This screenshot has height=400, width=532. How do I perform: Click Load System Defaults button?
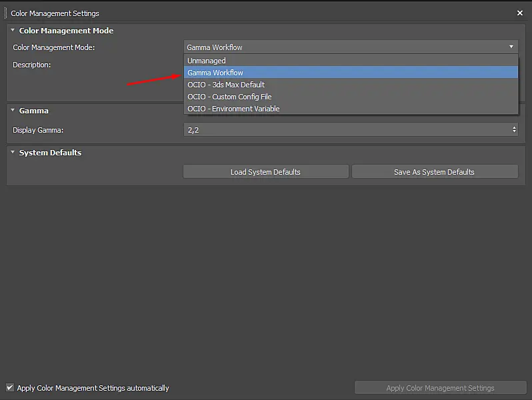265,172
